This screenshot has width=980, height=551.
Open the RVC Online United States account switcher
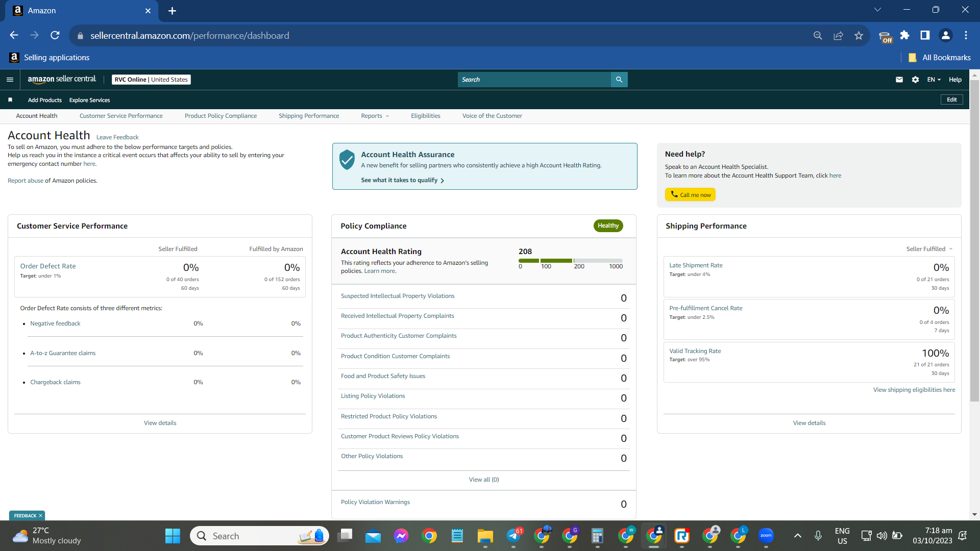151,80
